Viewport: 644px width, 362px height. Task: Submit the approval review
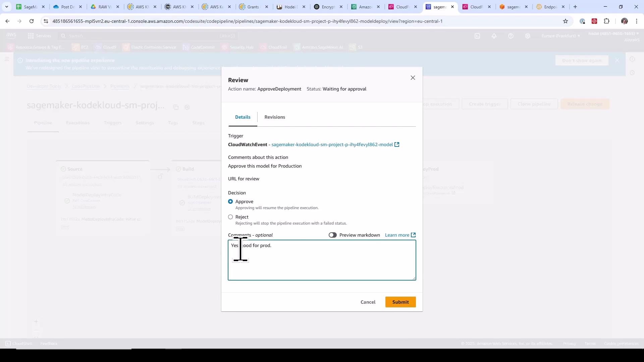(400, 302)
